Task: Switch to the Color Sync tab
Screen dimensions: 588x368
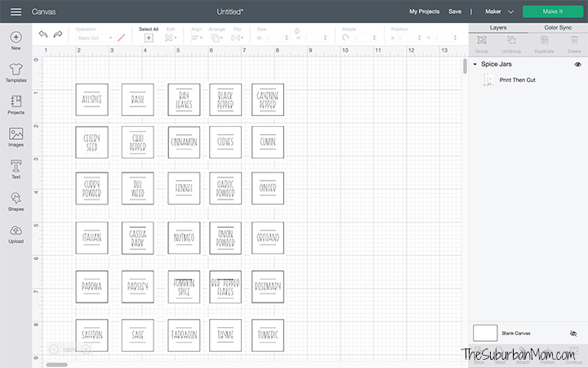Action: 558,28
